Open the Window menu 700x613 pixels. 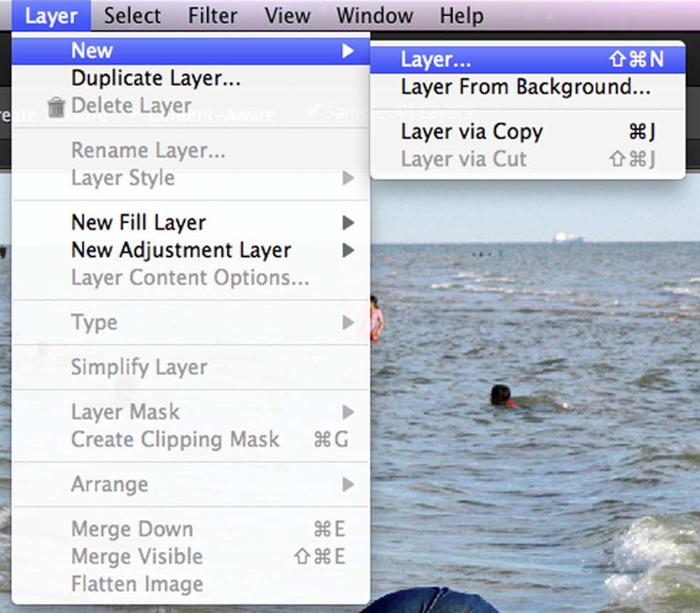coord(373,15)
